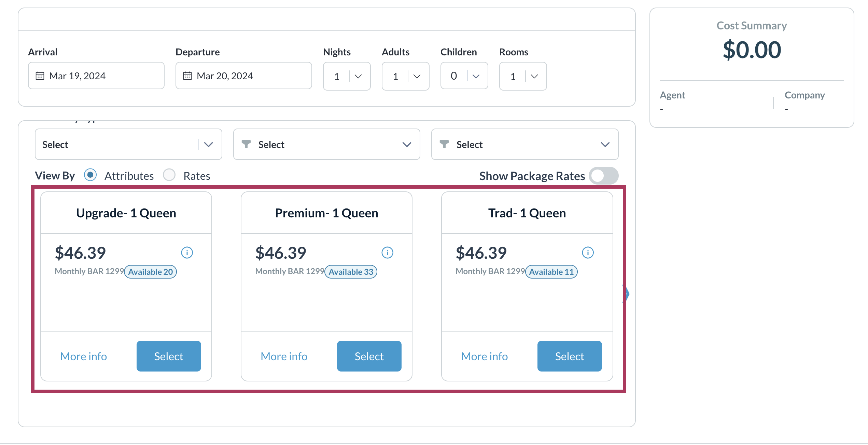This screenshot has height=445, width=868.
Task: Open the Nights dropdown
Action: coord(347,76)
